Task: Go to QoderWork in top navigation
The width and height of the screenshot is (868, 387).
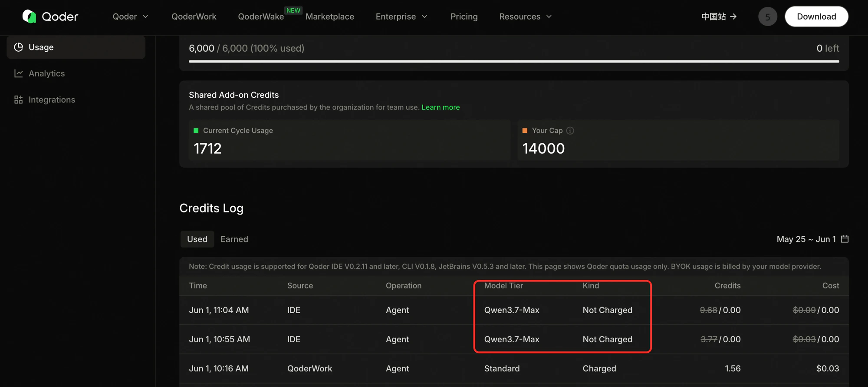Action: click(194, 17)
